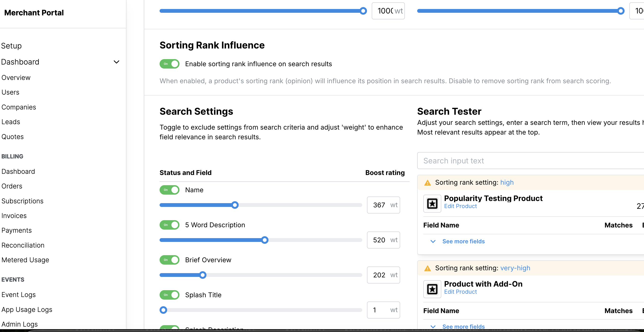Click the warning icon beside high sorting rank
This screenshot has width=644, height=332.
click(x=428, y=183)
